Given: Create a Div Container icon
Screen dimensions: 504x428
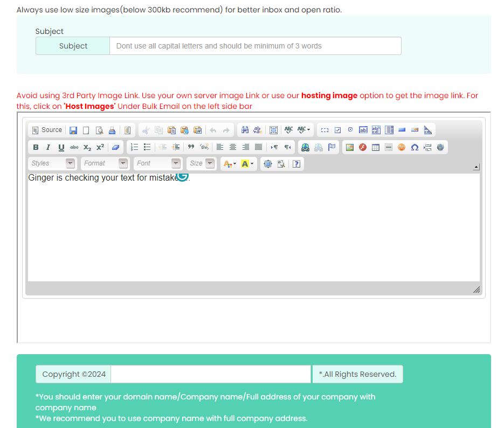Looking at the screenshot, I should [204, 147].
